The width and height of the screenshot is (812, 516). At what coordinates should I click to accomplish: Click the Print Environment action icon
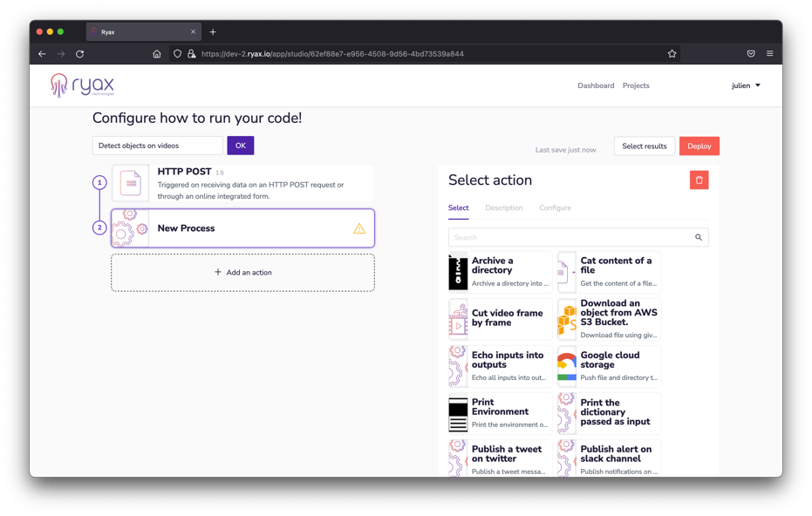tap(458, 414)
